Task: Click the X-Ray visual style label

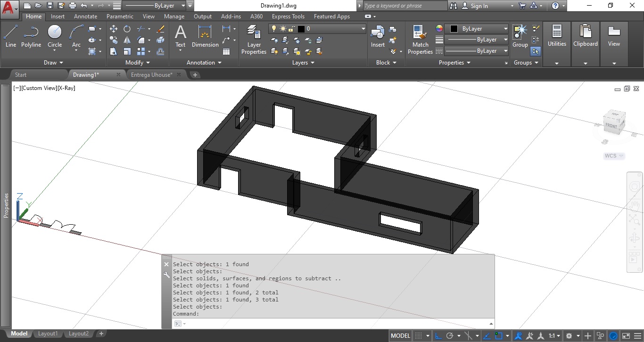Action: click(x=66, y=88)
